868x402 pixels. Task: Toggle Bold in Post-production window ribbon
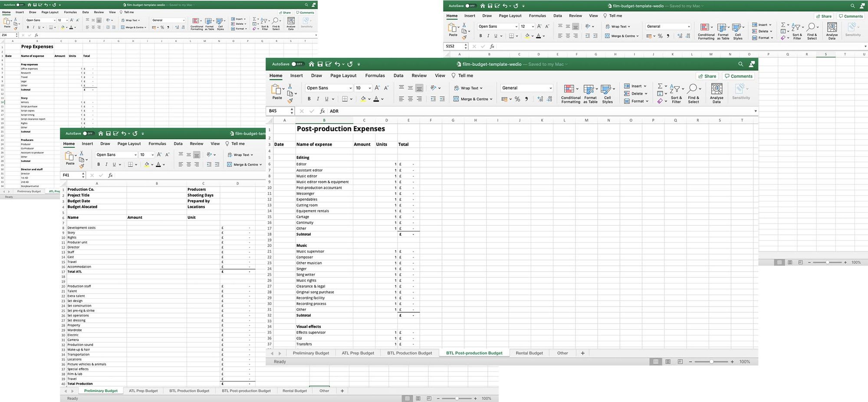309,99
